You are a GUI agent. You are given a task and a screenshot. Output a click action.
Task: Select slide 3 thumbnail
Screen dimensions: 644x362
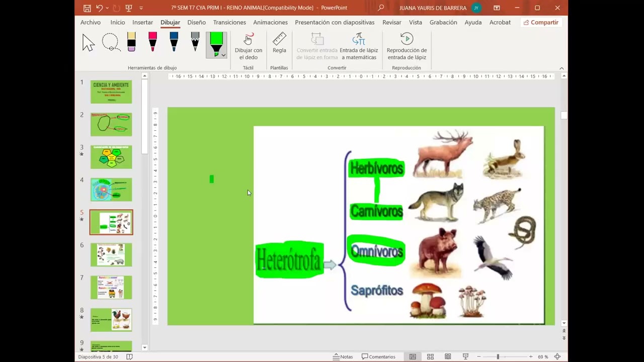click(111, 157)
